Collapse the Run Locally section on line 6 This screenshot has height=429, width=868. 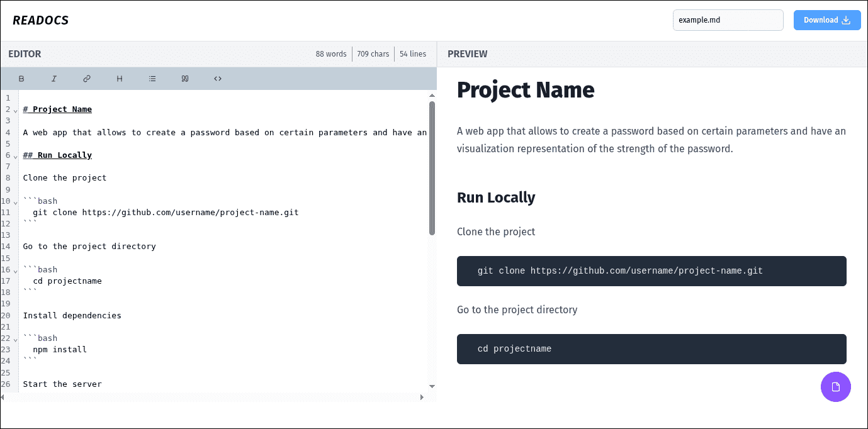pos(16,156)
